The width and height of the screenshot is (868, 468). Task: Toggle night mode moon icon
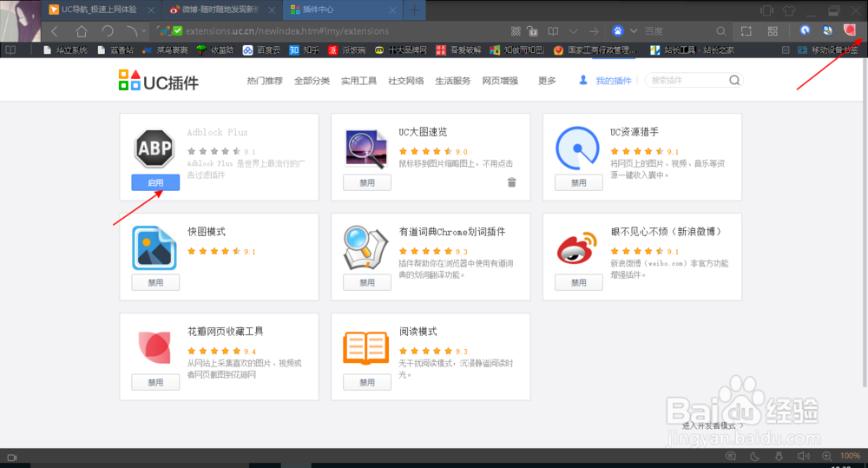click(754, 457)
